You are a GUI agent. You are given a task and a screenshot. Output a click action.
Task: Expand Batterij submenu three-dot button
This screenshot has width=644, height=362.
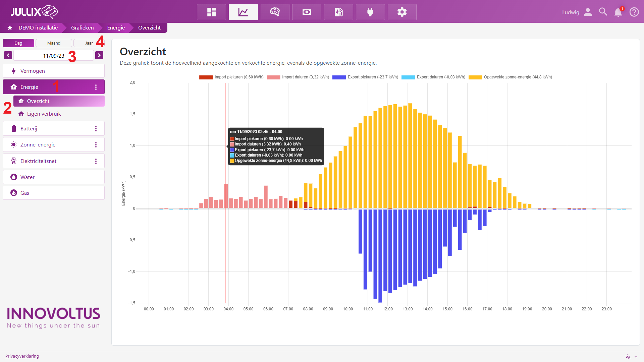(x=96, y=129)
